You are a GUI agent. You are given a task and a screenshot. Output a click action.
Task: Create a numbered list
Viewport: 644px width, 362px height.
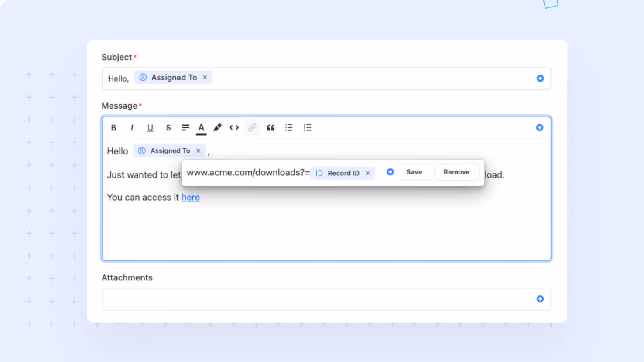pyautogui.click(x=308, y=128)
